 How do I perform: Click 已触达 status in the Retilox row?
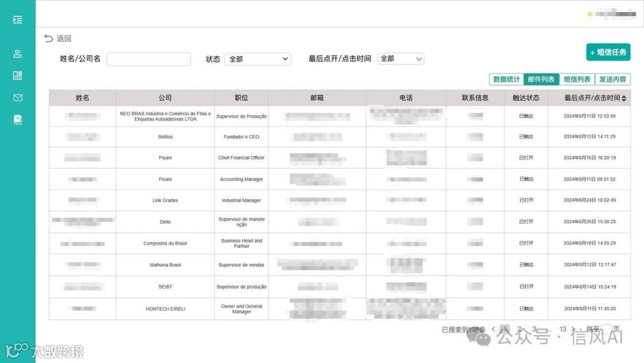(x=526, y=137)
